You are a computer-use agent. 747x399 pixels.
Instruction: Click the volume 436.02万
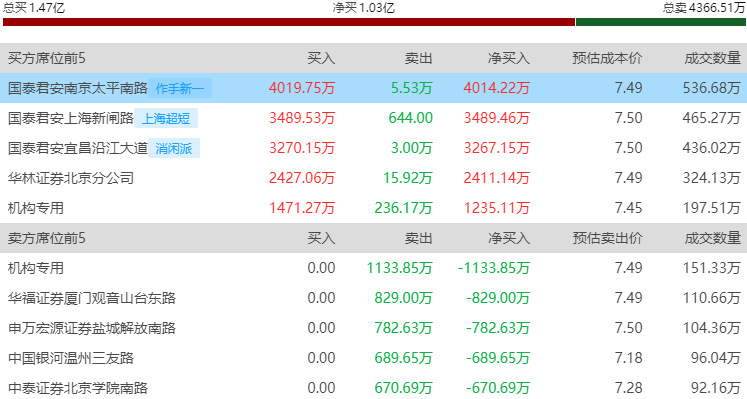712,148
